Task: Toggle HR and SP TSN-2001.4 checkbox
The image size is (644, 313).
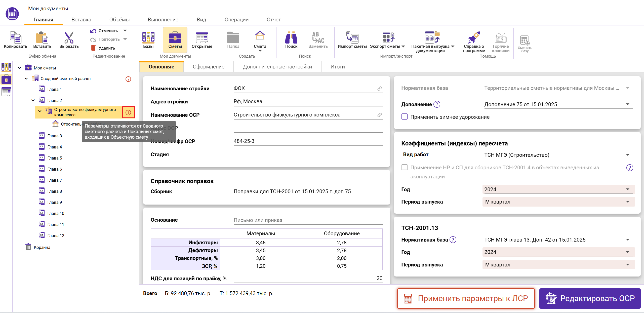Action: [405, 168]
